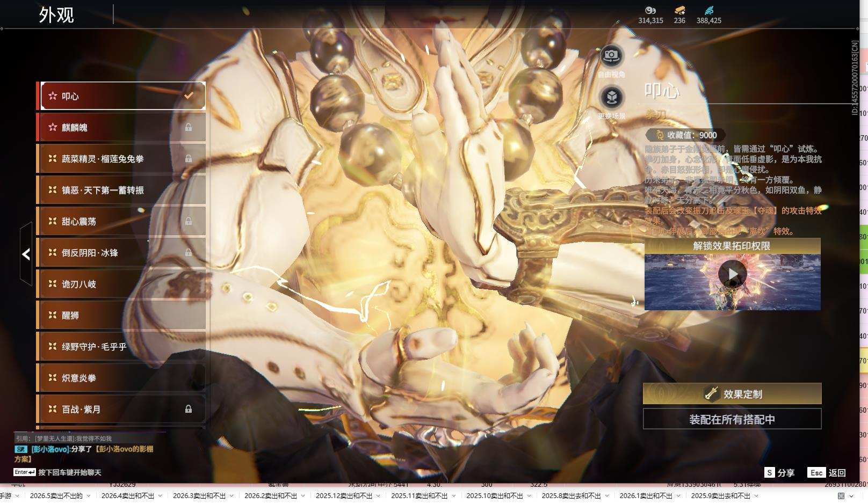Select the 镇恶·天下第一蓄转振 skin

pos(121,189)
